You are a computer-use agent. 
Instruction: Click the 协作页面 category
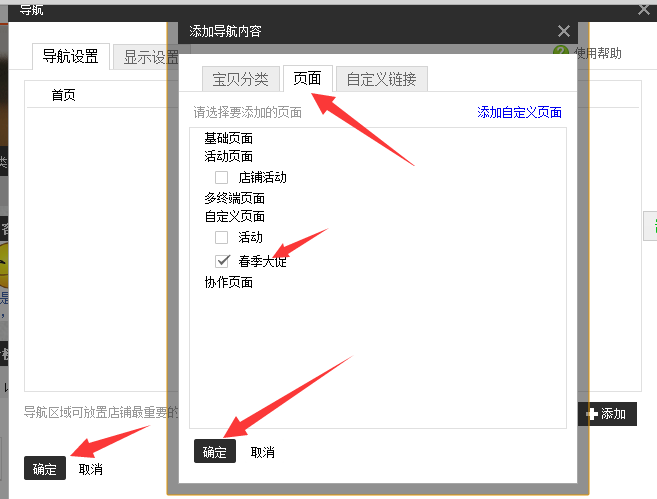pyautogui.click(x=228, y=282)
